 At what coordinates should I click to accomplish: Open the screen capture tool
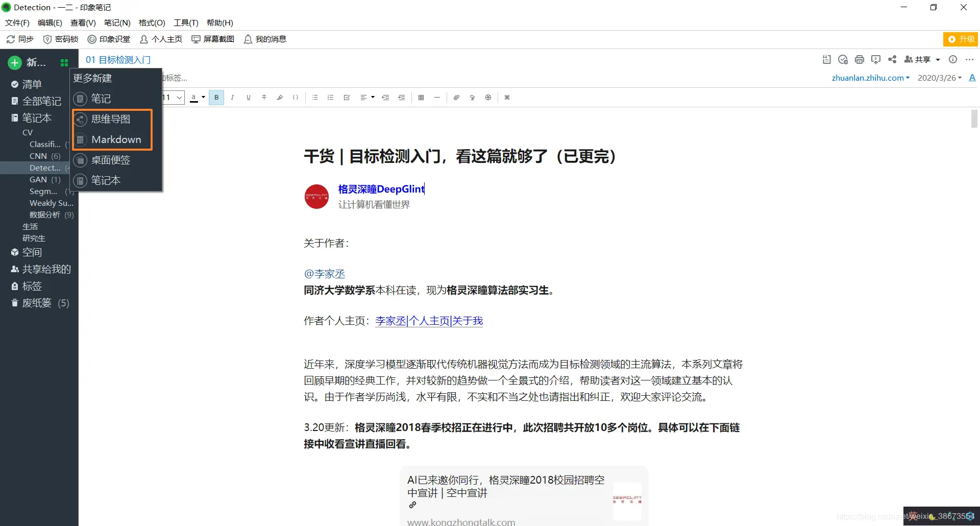(213, 39)
